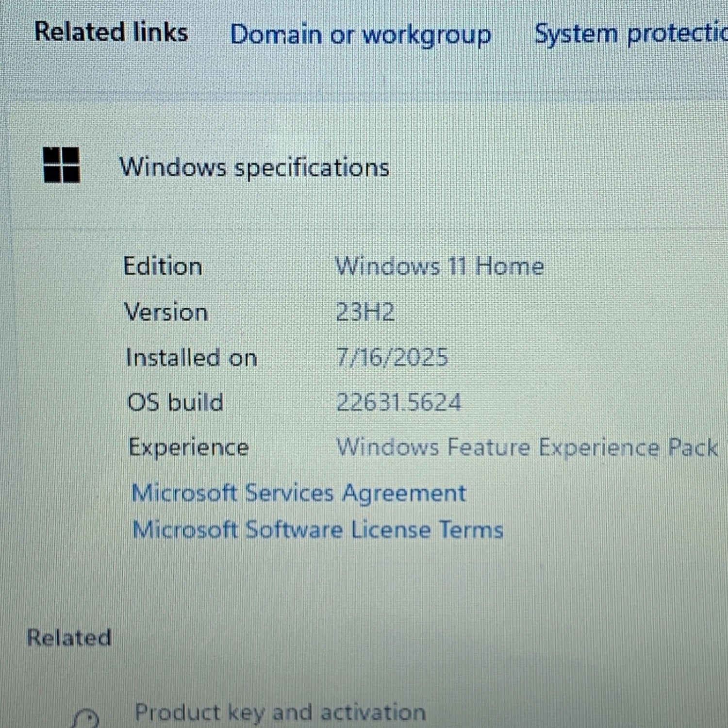Click the OS build label
Screen dimensions: 728x728
(175, 402)
